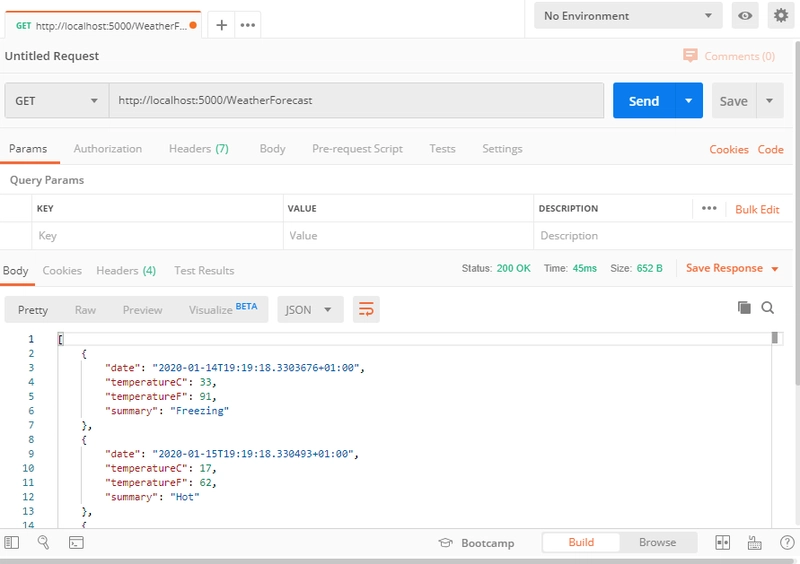Open environment quick look eye icon
This screenshot has height=564, width=800.
point(745,16)
